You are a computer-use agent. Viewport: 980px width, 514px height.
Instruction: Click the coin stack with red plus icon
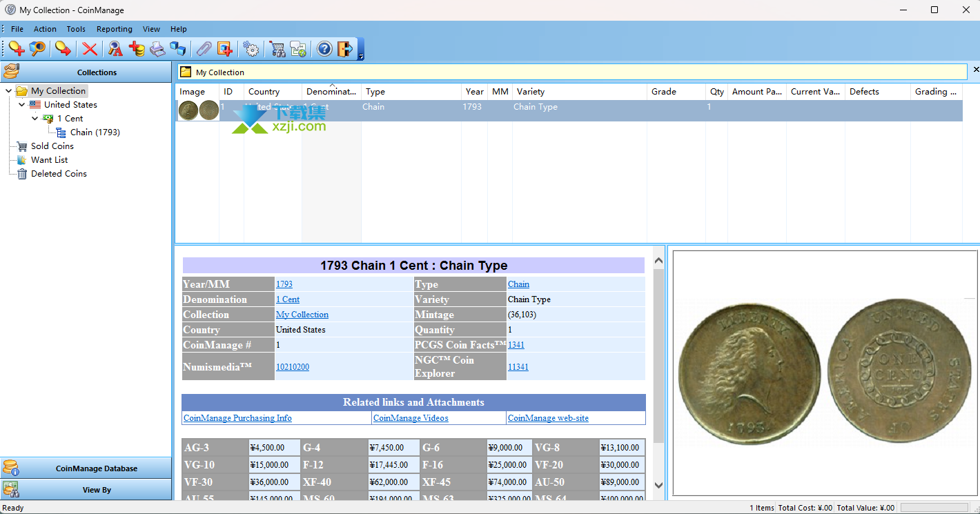pyautogui.click(x=137, y=48)
